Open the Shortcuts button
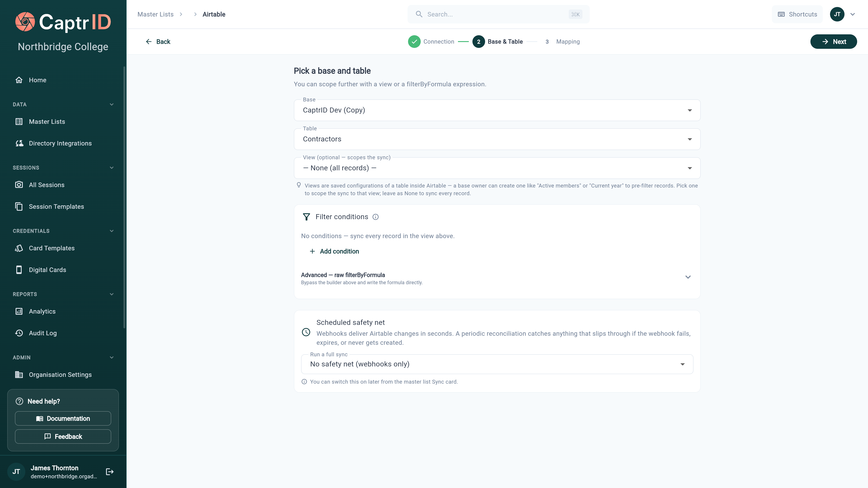 coord(797,14)
